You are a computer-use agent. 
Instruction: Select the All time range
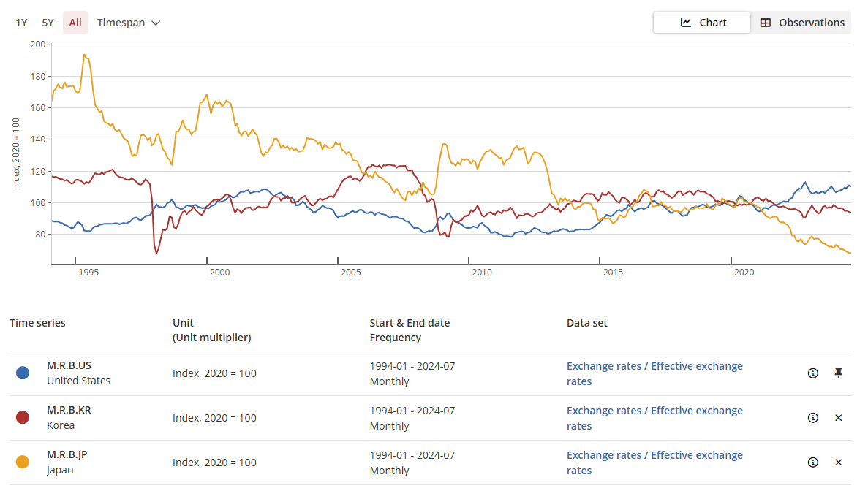75,23
